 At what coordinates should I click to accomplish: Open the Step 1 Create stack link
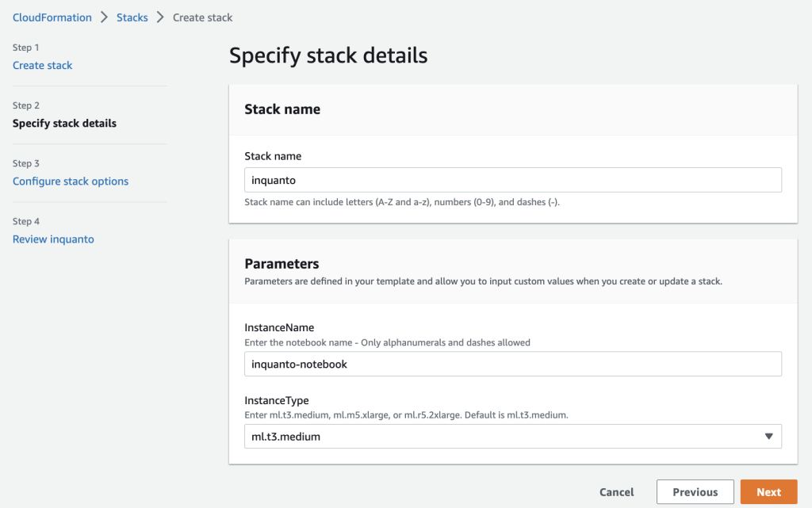[x=42, y=65]
